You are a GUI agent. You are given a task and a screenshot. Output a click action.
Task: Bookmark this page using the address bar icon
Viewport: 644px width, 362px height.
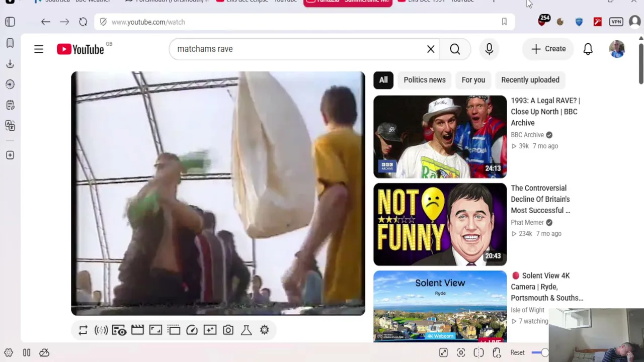tap(504, 22)
